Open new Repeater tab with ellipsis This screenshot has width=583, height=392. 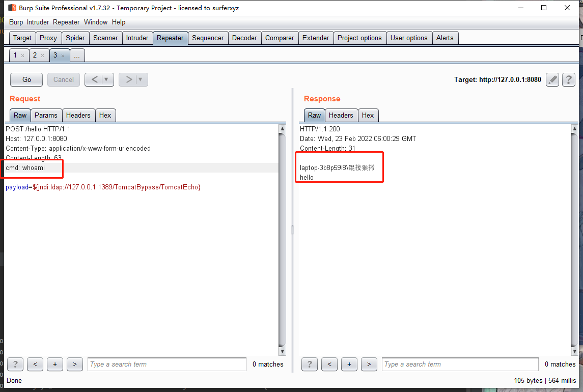[x=77, y=55]
